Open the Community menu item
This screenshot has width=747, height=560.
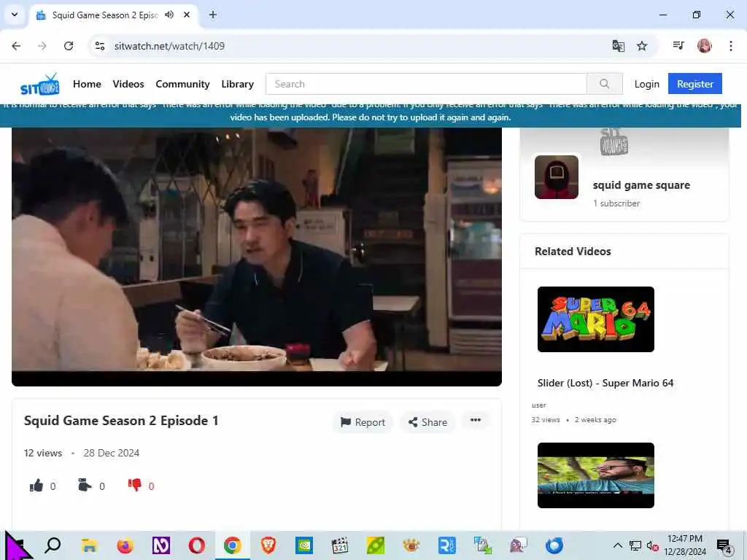[182, 84]
